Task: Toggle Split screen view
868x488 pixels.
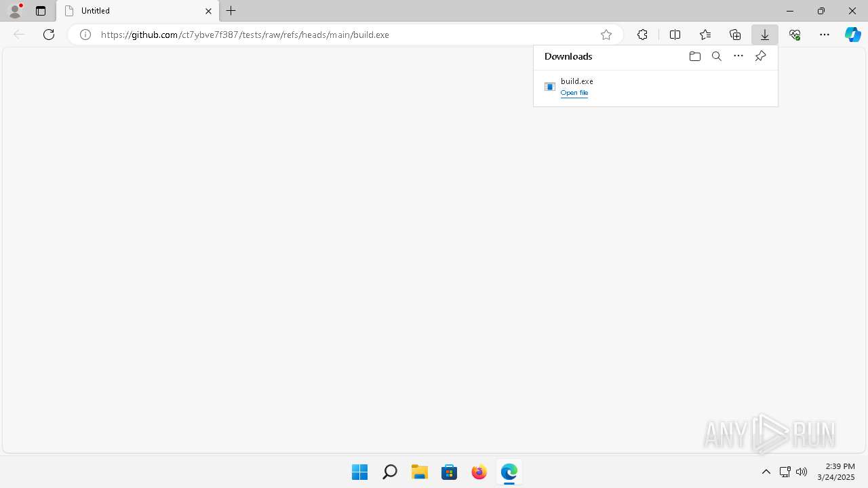Action: click(675, 35)
